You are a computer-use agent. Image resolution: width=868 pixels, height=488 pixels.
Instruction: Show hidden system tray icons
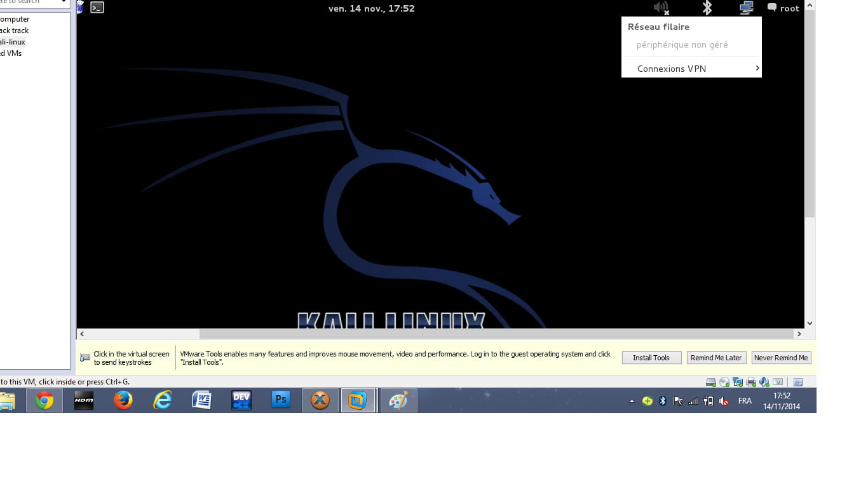click(x=632, y=402)
